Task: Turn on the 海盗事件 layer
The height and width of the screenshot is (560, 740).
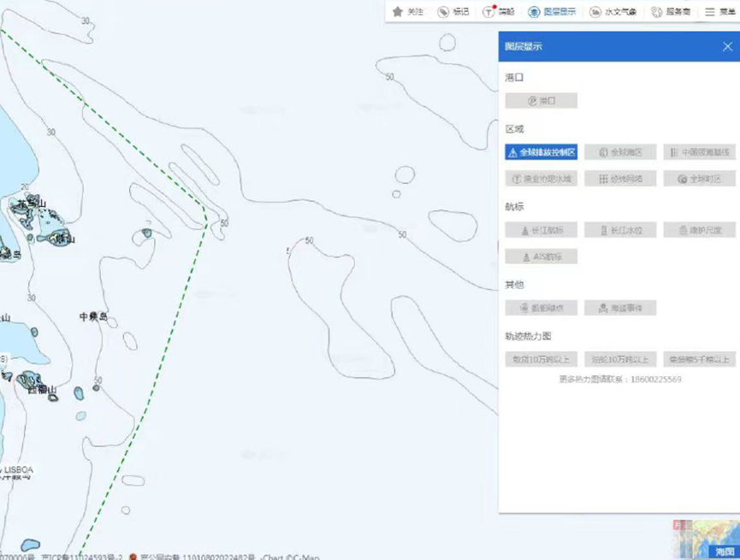Action: click(619, 308)
